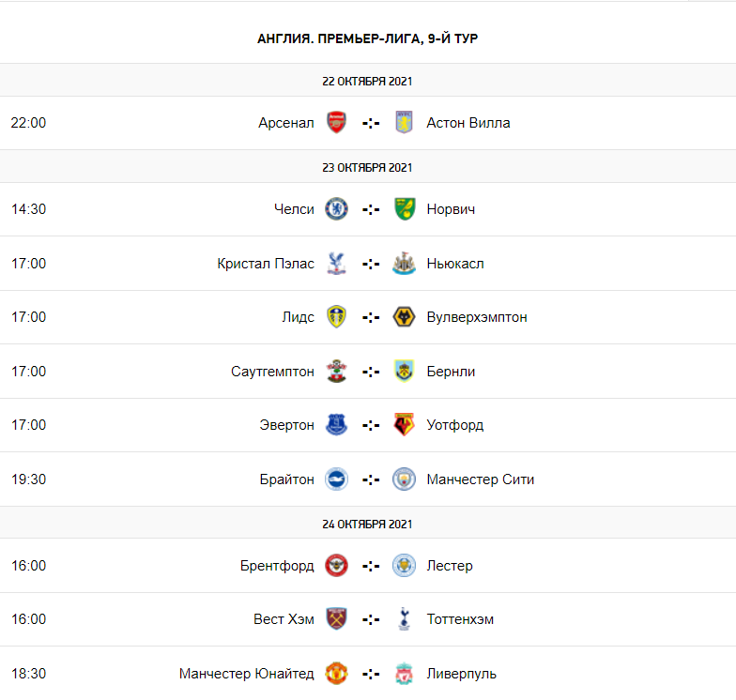
Task: Click the Брентфорд vs Лестер score placeholder
Action: click(x=370, y=566)
